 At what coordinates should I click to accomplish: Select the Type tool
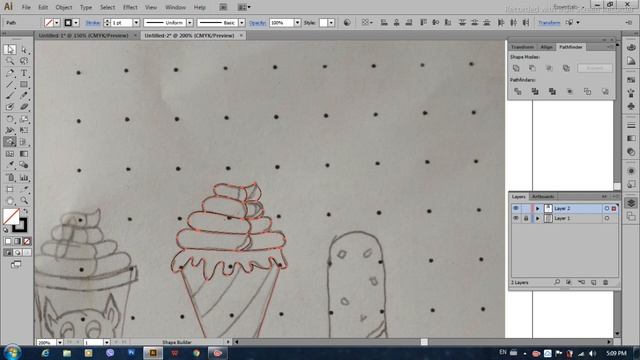24,73
